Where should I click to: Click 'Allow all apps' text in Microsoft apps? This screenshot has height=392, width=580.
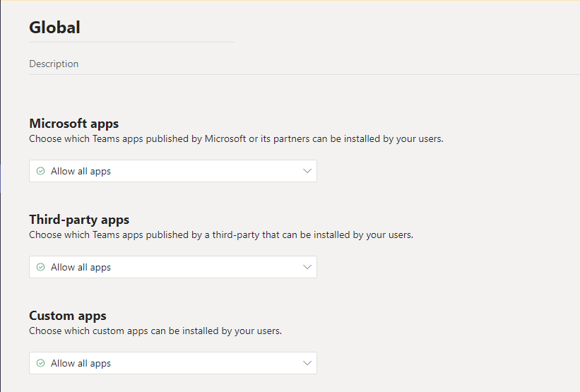click(x=81, y=171)
